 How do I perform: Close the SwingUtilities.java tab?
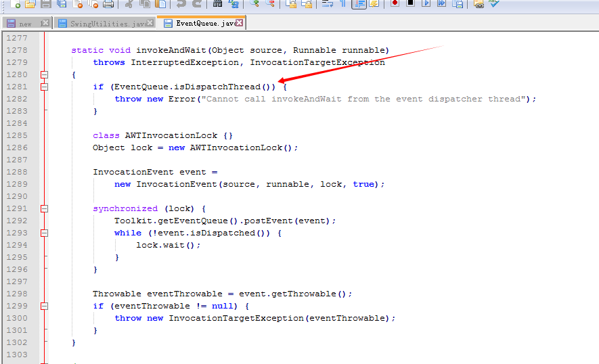[x=150, y=23]
